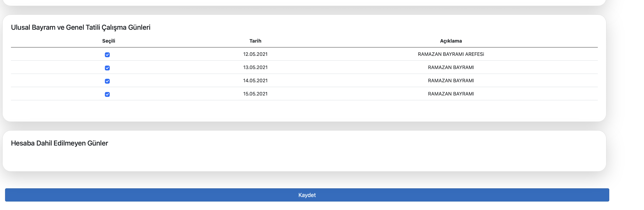
Task: Click RAMAZAN BAYRAMI description in the 14.05.2021 row
Action: coord(451,81)
